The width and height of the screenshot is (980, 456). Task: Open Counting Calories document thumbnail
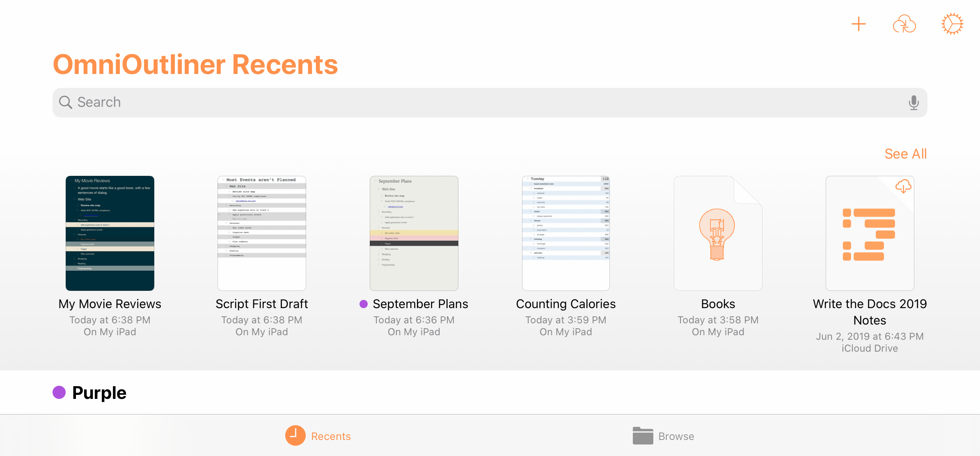(x=566, y=233)
